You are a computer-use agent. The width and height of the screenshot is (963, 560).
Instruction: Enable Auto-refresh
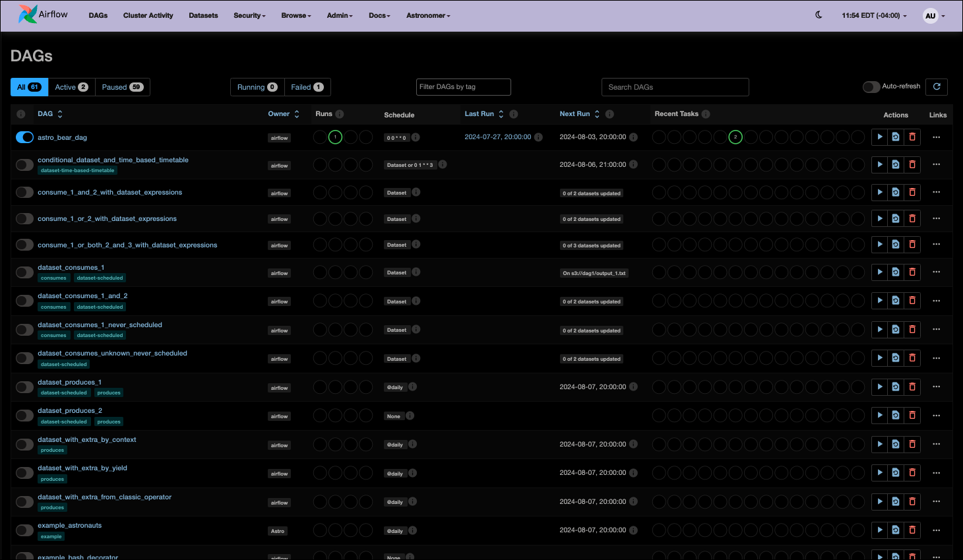pos(871,86)
